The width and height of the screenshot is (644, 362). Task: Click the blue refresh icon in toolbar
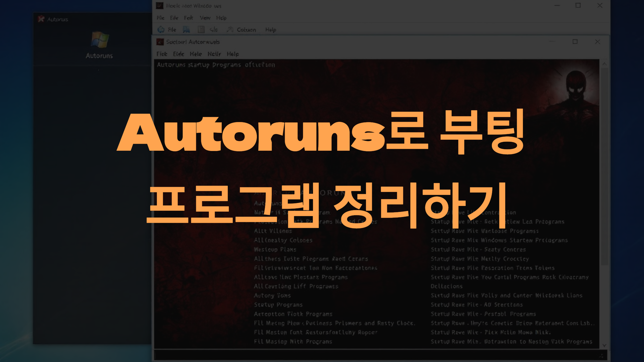point(161,29)
